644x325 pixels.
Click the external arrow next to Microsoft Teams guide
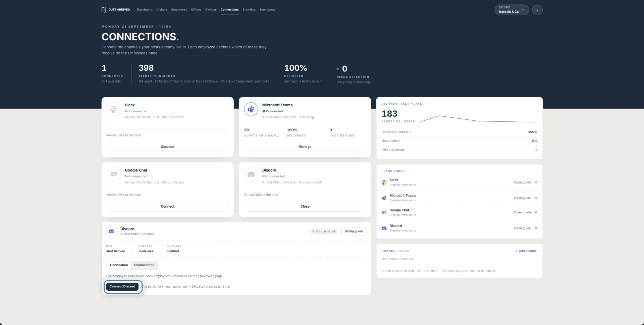536,198
